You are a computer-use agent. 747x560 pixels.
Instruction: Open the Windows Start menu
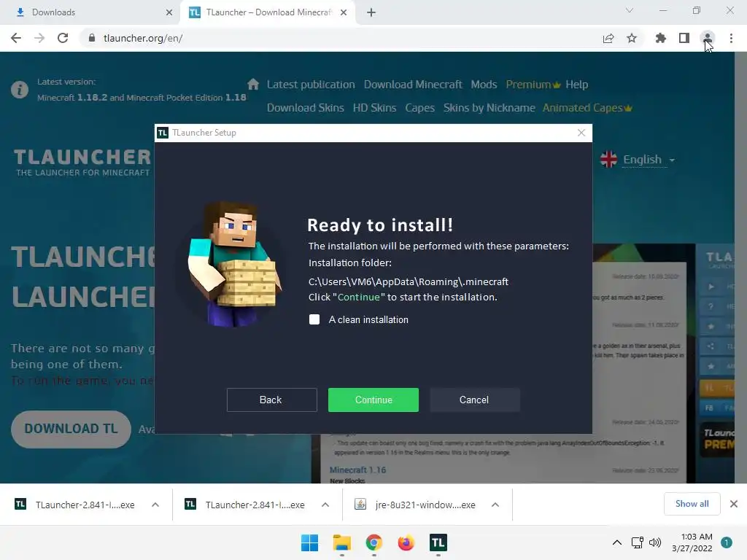(x=309, y=542)
